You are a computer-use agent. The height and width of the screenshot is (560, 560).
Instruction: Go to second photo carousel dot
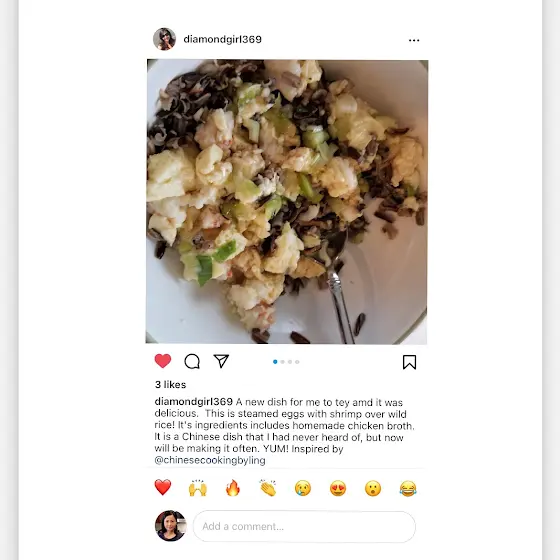[x=282, y=362]
